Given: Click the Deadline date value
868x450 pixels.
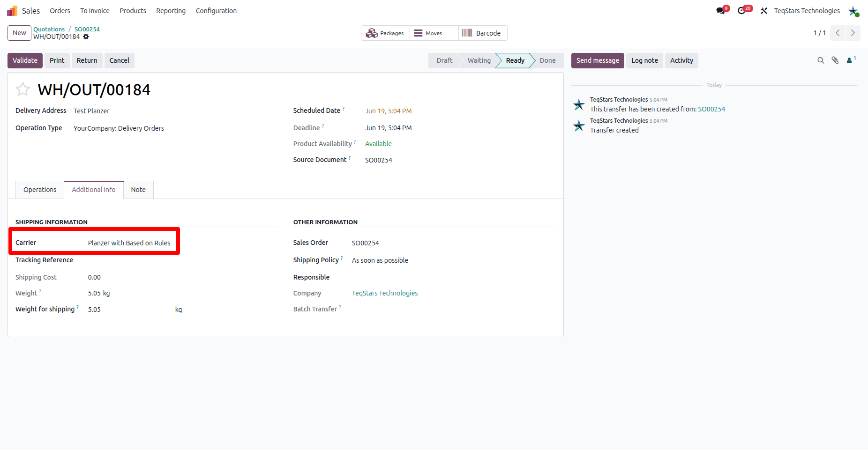Looking at the screenshot, I should point(389,128).
